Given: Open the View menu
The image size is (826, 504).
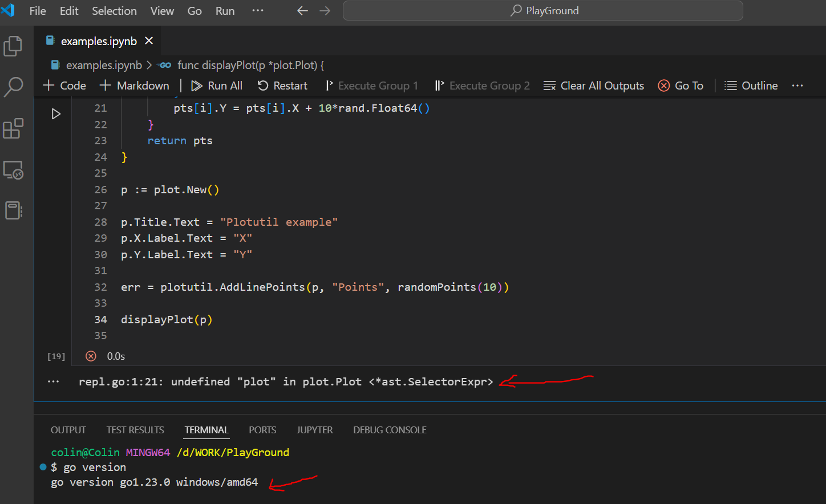Looking at the screenshot, I should click(162, 11).
